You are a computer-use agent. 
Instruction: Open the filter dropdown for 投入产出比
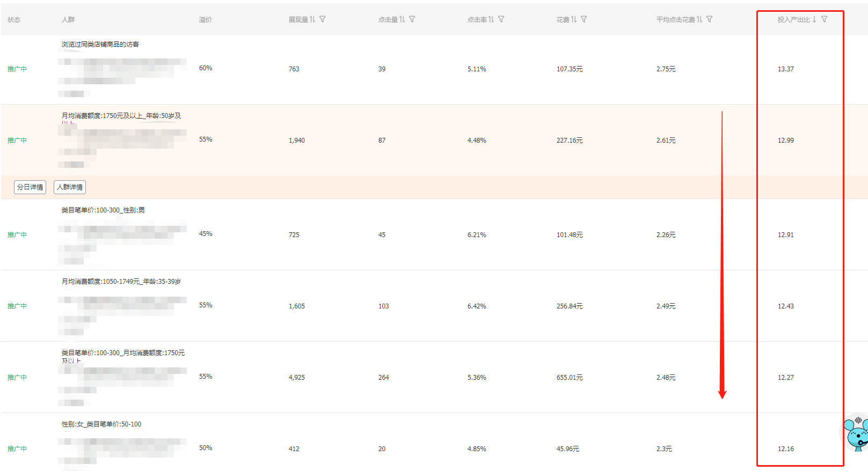click(825, 19)
